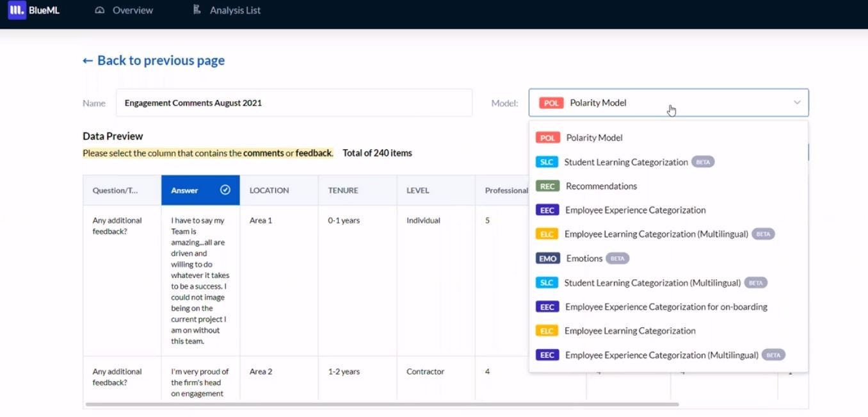
Task: Choose Employee Experience Categorization model
Action: [x=668, y=210]
